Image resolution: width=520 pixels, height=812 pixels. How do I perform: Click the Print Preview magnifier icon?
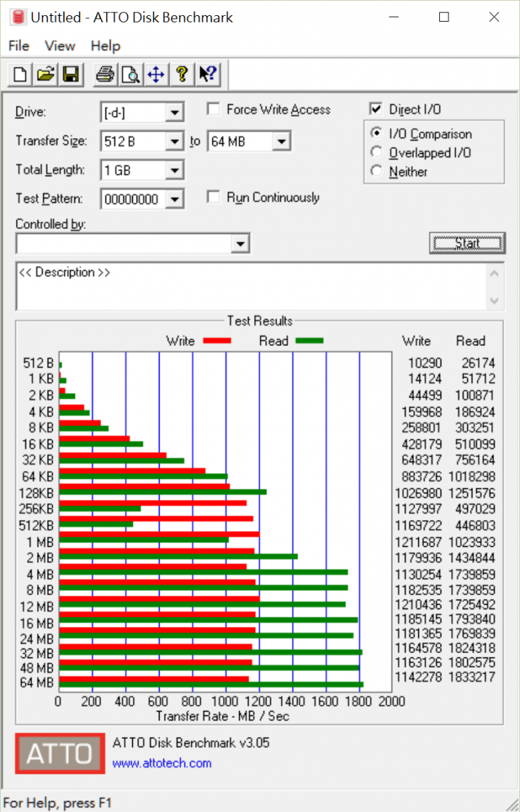pos(131,75)
